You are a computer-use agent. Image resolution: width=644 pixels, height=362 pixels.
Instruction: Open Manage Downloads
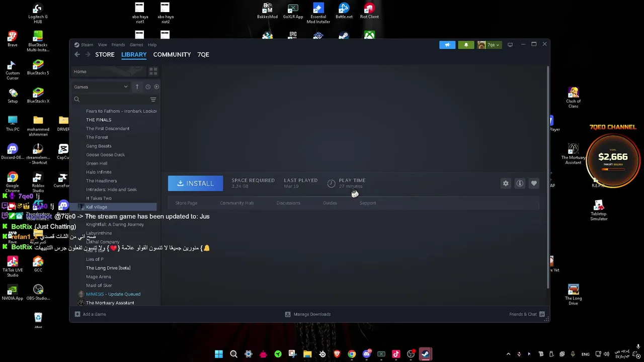point(308,314)
